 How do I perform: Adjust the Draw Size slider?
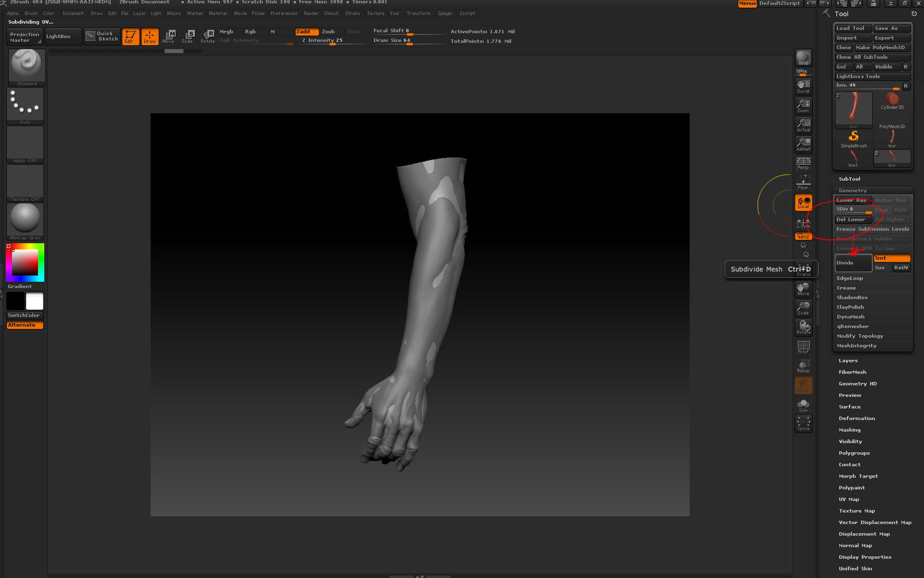click(409, 41)
